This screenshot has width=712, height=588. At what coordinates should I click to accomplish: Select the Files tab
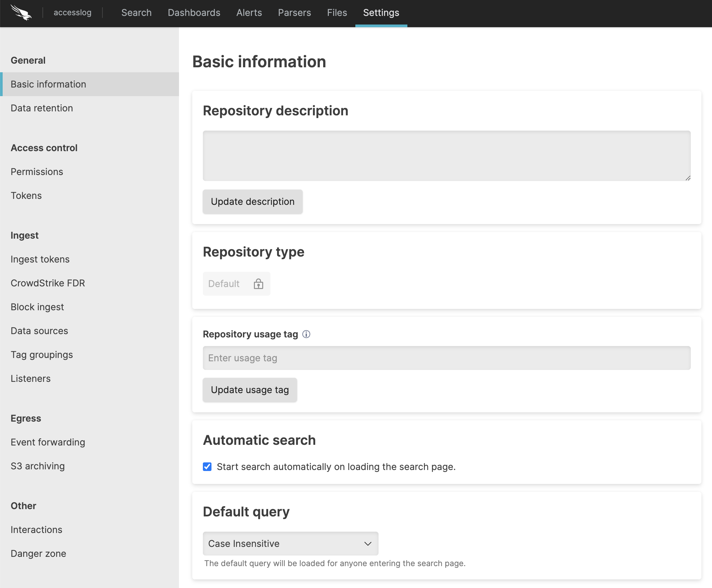tap(337, 13)
